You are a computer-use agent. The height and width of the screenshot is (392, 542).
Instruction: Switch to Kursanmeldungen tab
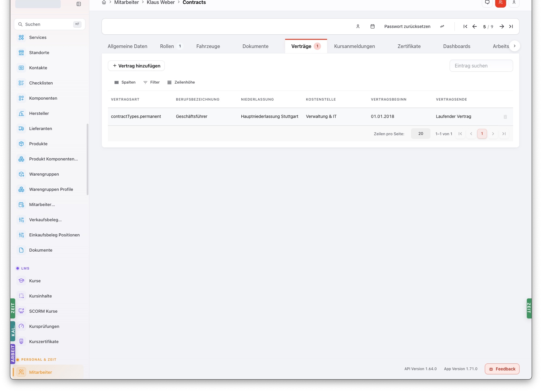[354, 46]
